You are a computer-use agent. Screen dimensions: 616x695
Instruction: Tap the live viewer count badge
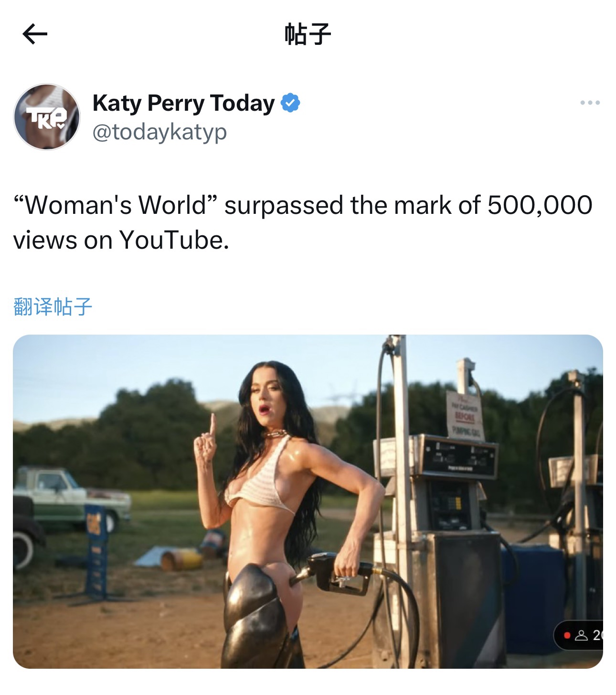[578, 635]
